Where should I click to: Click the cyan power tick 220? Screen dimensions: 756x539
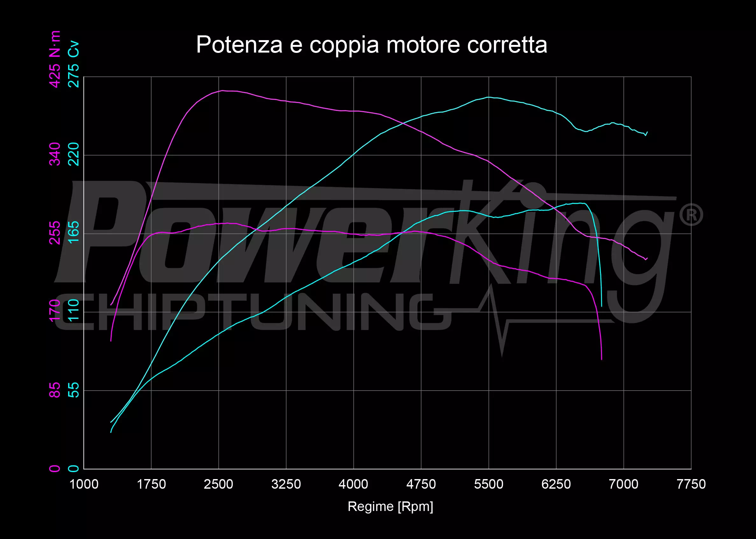(73, 154)
